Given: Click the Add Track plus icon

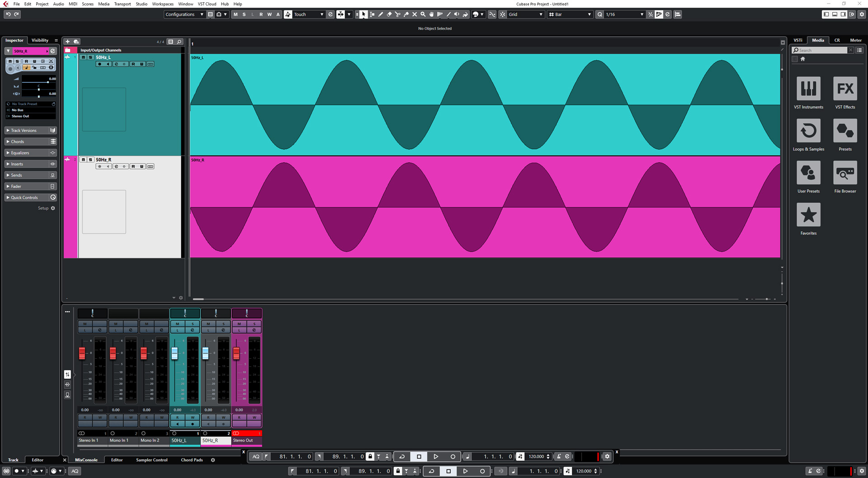Looking at the screenshot, I should 68,42.
